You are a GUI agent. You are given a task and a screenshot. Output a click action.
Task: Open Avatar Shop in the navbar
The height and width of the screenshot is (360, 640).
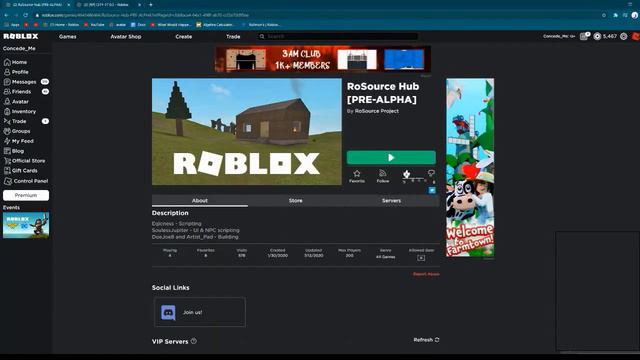(126, 36)
